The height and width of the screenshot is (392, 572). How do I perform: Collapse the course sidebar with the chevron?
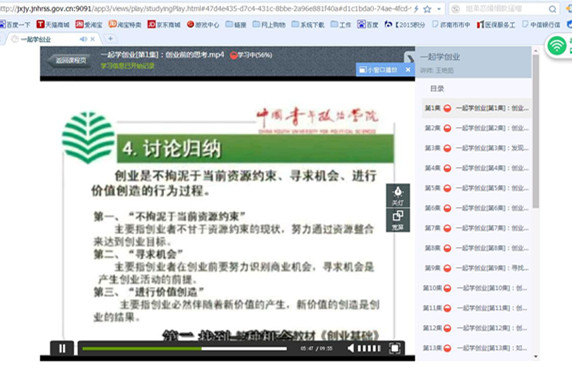(410, 58)
